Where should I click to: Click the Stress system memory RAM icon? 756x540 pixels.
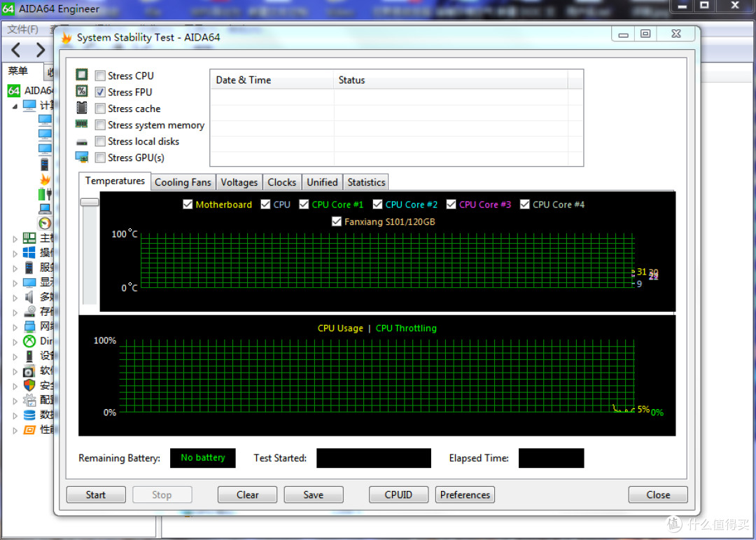pos(82,125)
